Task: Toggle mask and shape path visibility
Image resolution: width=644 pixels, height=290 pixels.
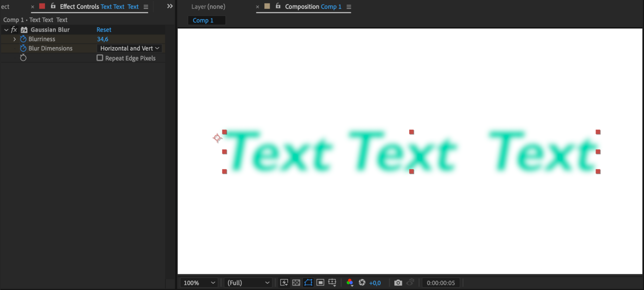Action: coord(308,283)
